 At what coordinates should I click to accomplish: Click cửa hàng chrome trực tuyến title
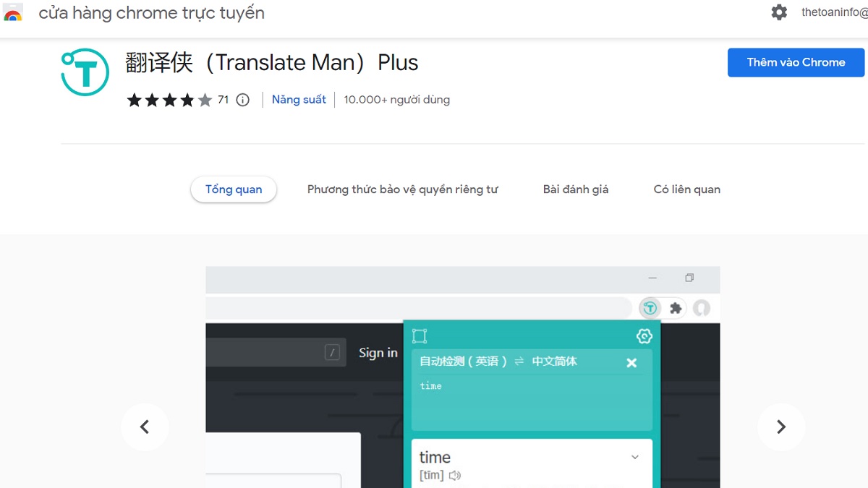pyautogui.click(x=152, y=13)
